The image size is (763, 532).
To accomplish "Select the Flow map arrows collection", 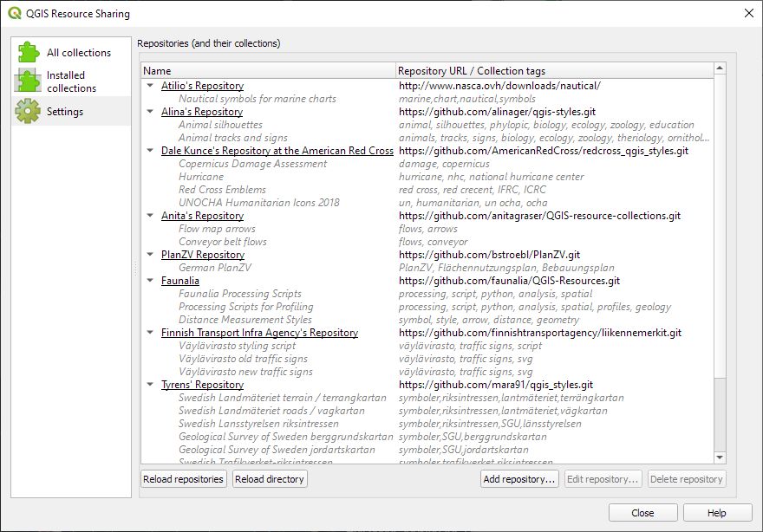I will (217, 229).
